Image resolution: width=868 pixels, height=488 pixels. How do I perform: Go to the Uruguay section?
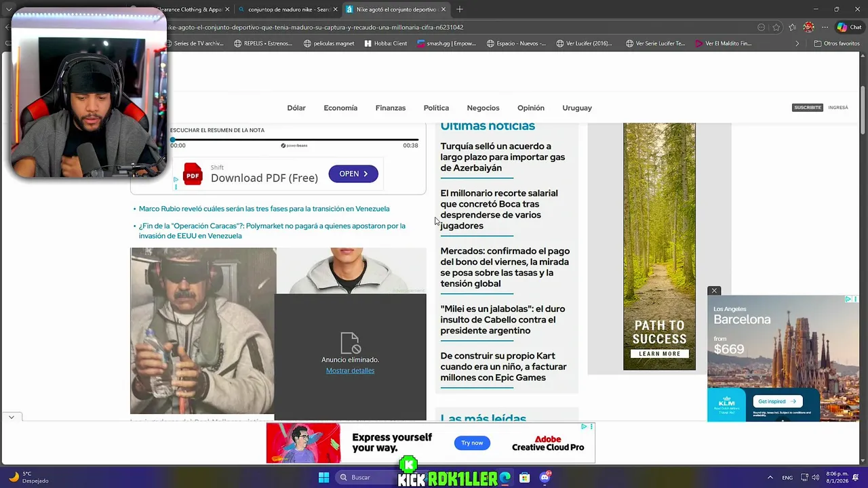[x=577, y=108]
